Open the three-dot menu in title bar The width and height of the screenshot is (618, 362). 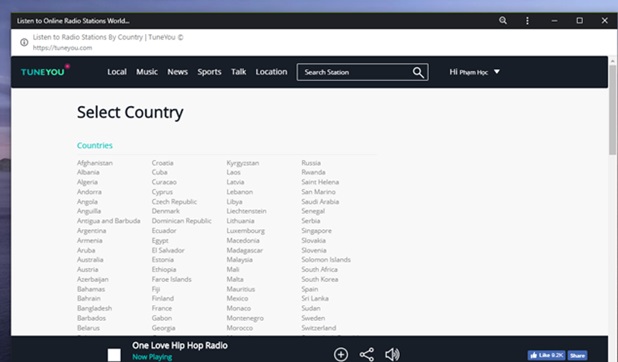527,21
